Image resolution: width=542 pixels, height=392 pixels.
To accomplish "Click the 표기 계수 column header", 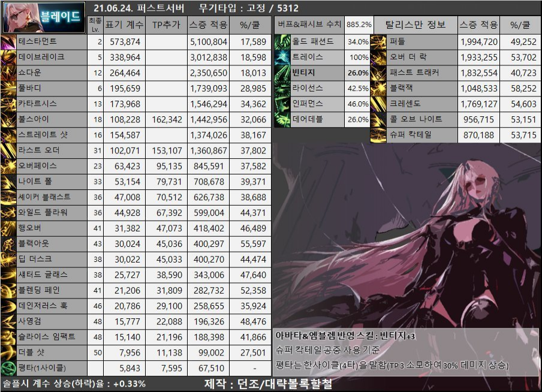I will tap(125, 25).
